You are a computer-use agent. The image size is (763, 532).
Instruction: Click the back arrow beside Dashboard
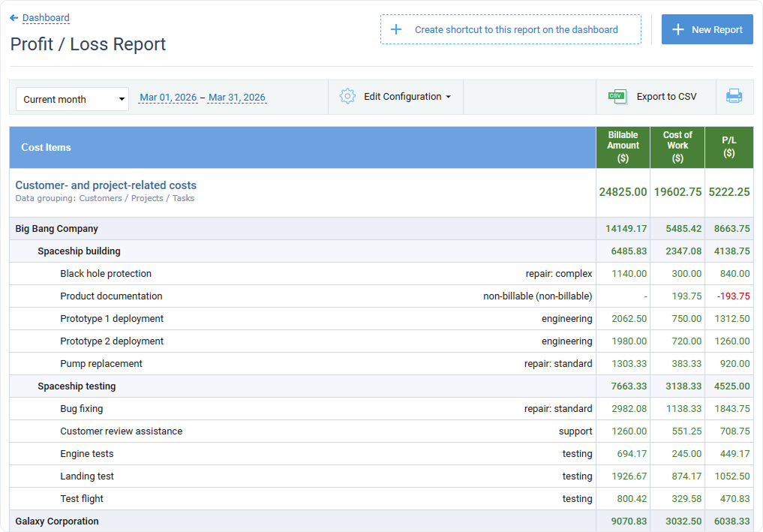point(14,17)
